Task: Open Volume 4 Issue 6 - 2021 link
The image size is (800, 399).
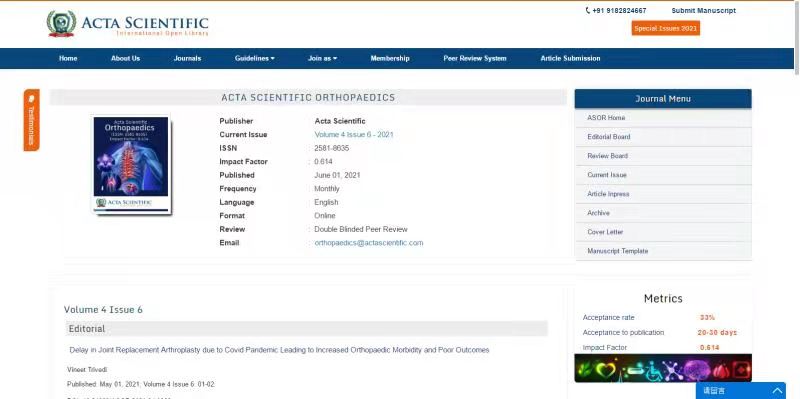Action: point(354,135)
